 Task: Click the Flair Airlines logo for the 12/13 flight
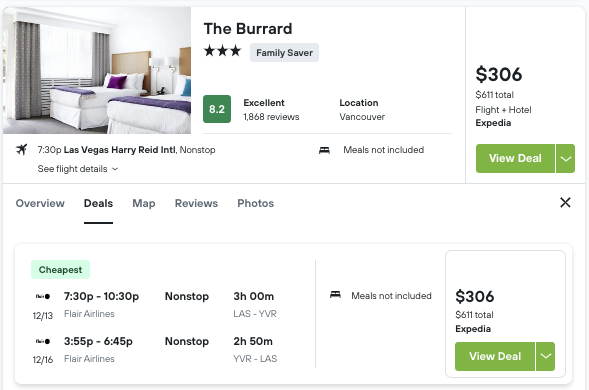coord(43,296)
